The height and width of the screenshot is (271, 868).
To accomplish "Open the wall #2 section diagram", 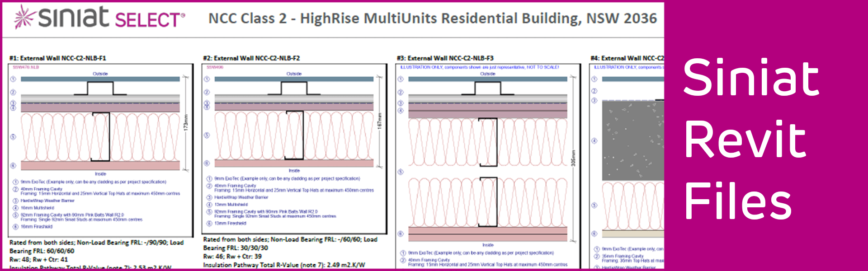I will pyautogui.click(x=294, y=149).
